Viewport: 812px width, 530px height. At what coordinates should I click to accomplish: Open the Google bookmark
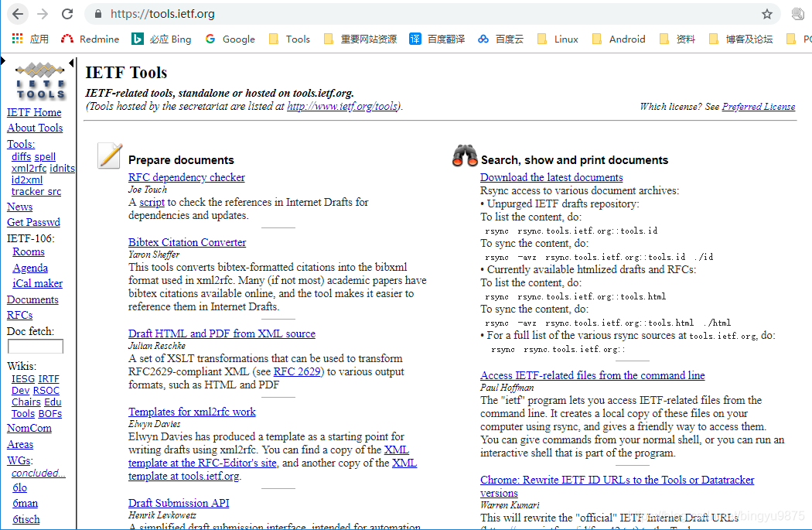pyautogui.click(x=230, y=39)
